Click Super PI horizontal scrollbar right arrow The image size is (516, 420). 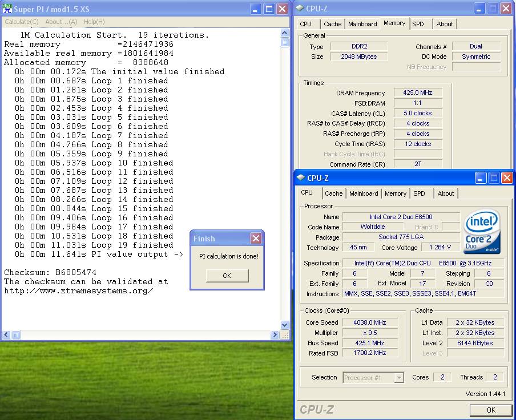(x=275, y=335)
